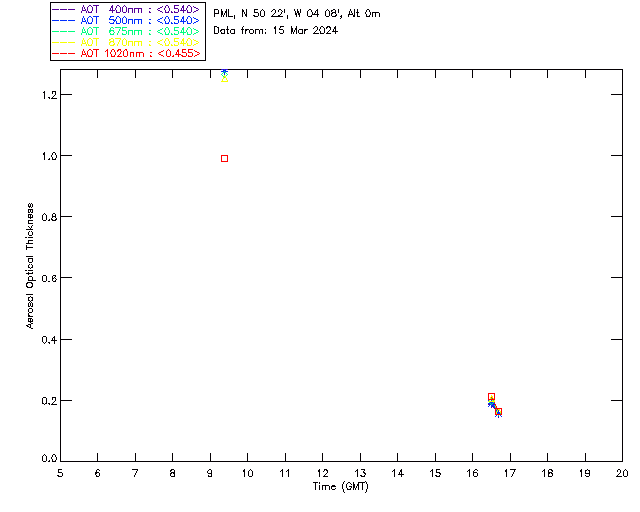Click the green dashed line for 675nm
Viewport: 640px width, 512px height.
(63, 31)
